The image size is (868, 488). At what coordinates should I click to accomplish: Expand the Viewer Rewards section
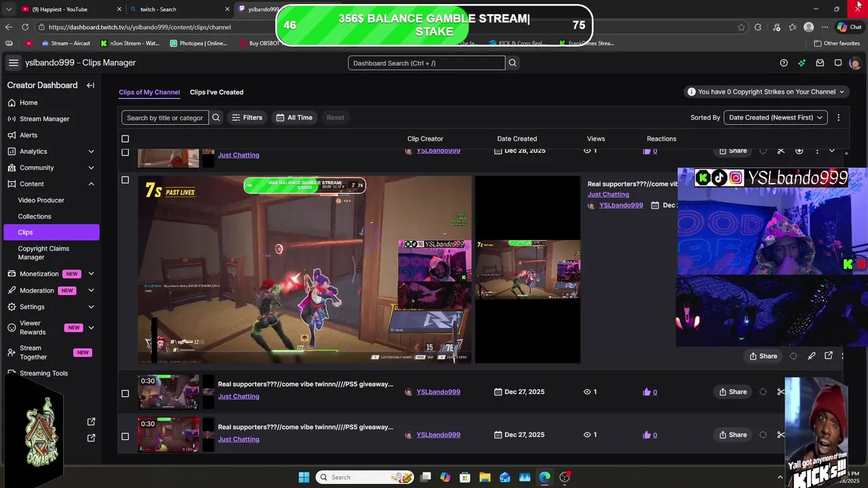click(91, 327)
